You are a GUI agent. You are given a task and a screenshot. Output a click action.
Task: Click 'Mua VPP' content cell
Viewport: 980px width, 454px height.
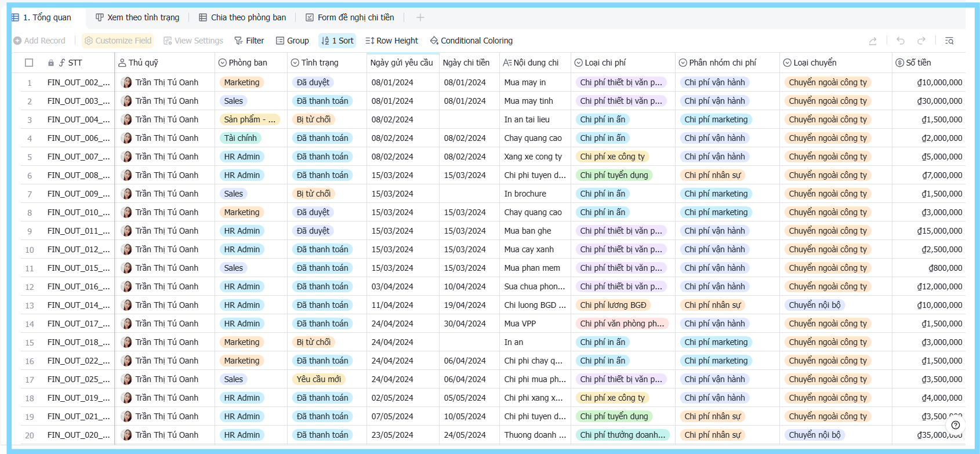(520, 324)
